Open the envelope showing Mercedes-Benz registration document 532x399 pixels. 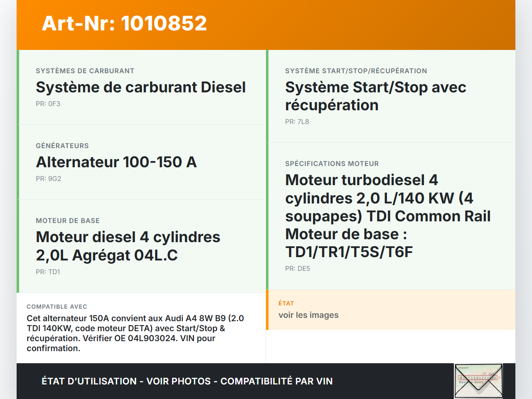[x=478, y=381]
